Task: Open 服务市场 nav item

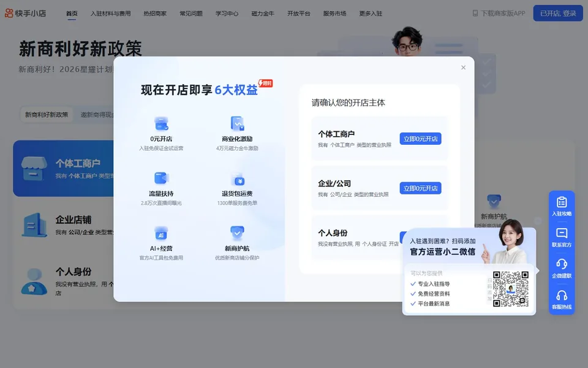Action: tap(335, 13)
